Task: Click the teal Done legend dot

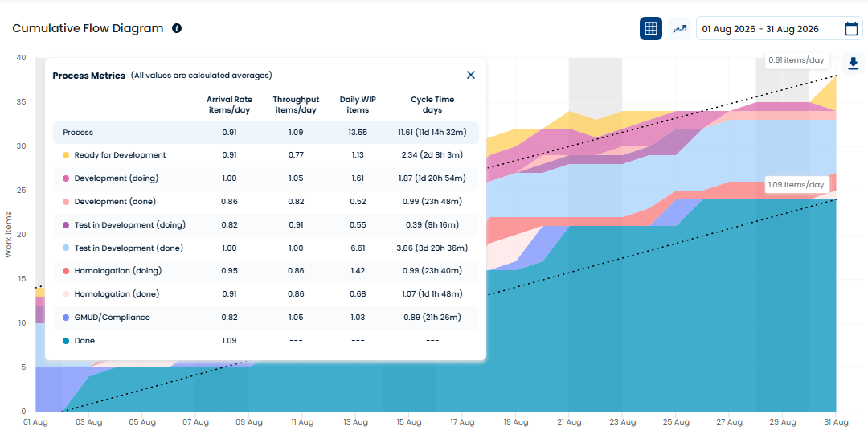Action: 66,341
